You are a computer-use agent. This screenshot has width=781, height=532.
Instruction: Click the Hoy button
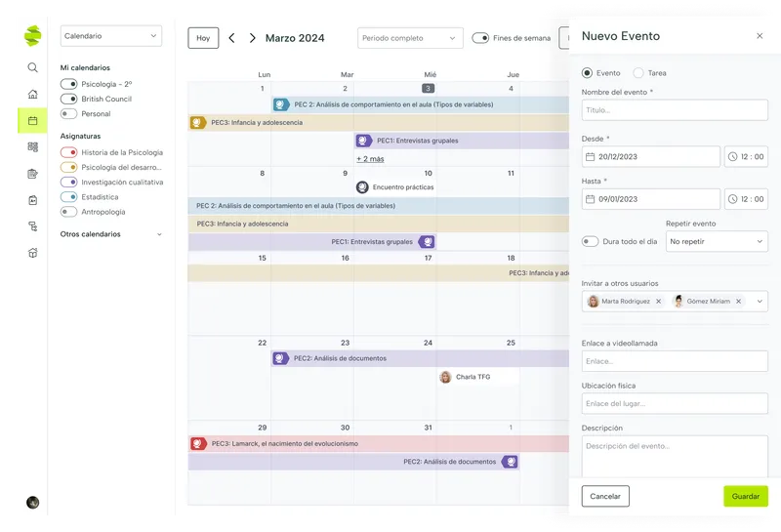[x=203, y=38]
